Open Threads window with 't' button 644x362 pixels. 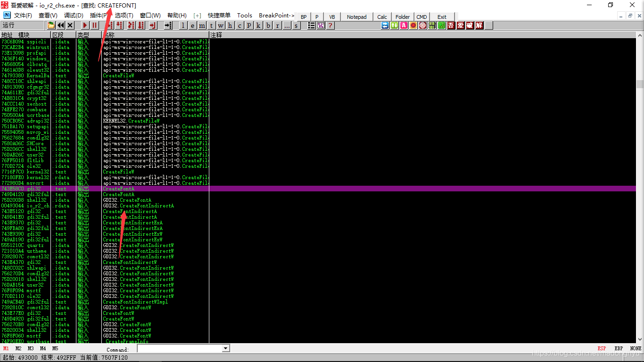coord(212,25)
